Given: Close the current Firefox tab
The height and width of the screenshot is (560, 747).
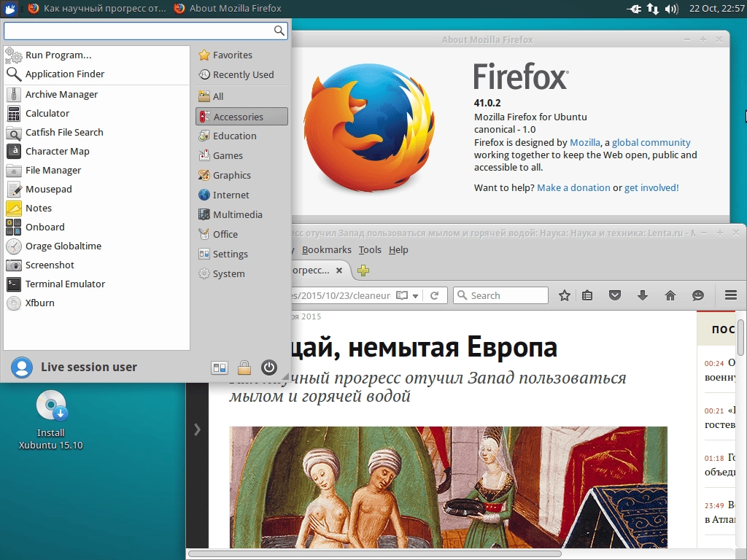Looking at the screenshot, I should point(339,271).
